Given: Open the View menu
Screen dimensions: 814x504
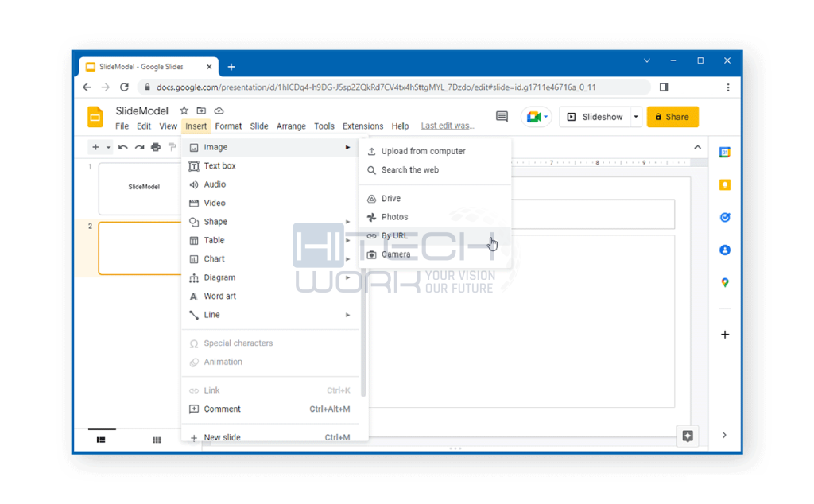Looking at the screenshot, I should click(x=168, y=126).
